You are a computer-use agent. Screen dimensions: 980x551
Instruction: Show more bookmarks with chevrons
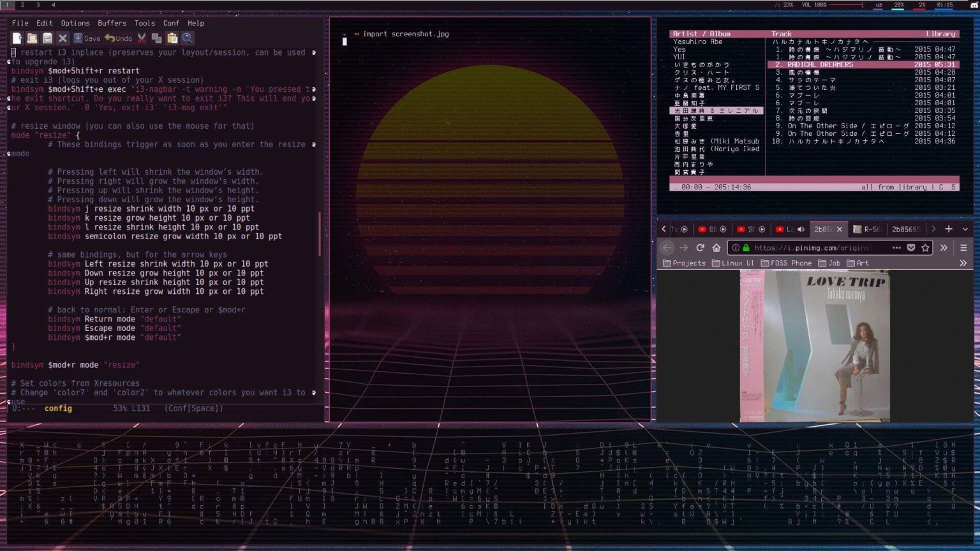point(963,263)
